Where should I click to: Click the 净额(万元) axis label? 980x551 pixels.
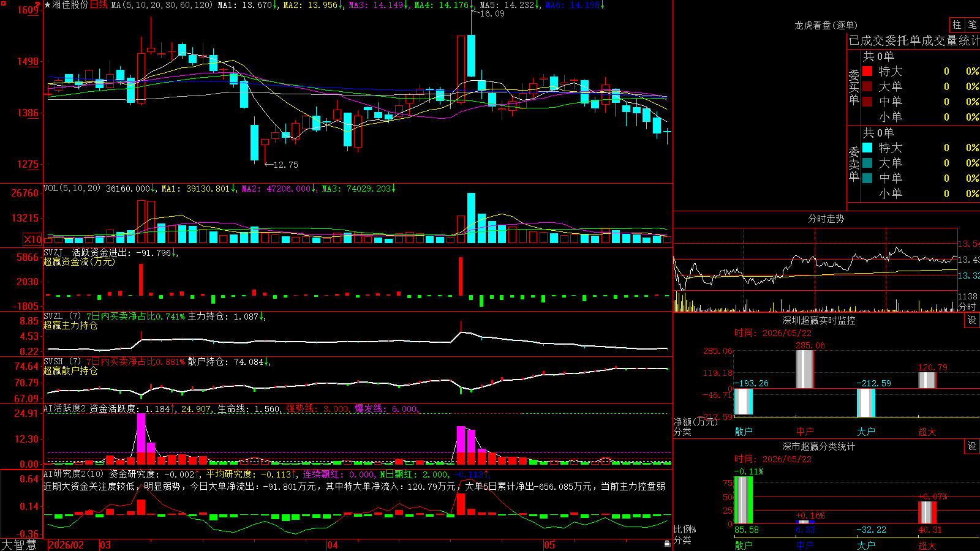[696, 422]
